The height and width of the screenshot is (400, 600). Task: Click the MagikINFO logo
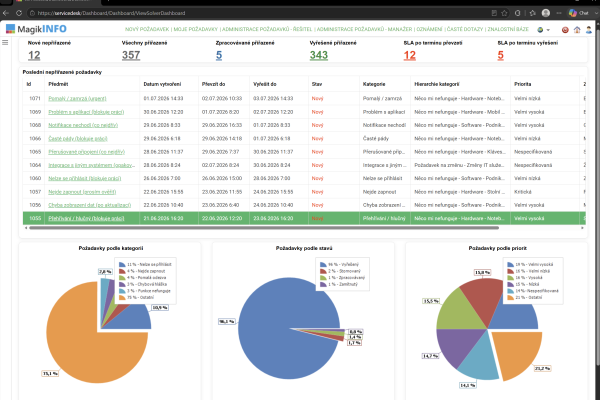36,29
